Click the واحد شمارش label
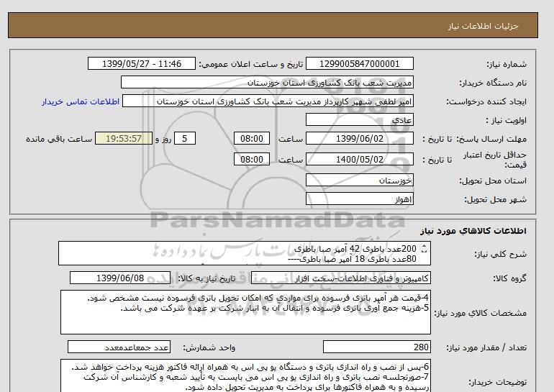The height and width of the screenshot is (392, 554). 209,348
